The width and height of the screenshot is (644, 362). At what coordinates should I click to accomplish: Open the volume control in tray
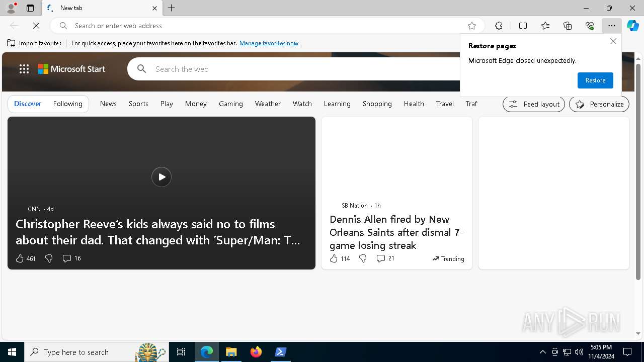point(579,352)
